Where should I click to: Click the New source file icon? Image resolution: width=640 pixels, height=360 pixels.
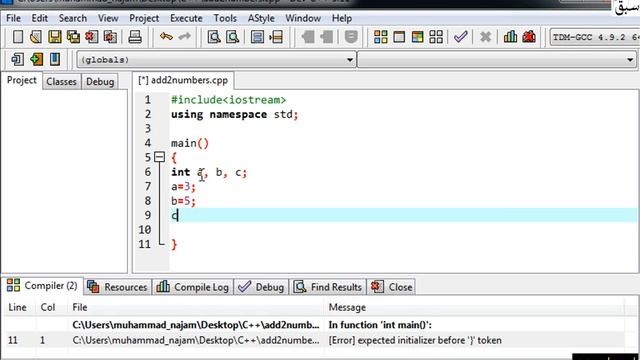[18, 37]
